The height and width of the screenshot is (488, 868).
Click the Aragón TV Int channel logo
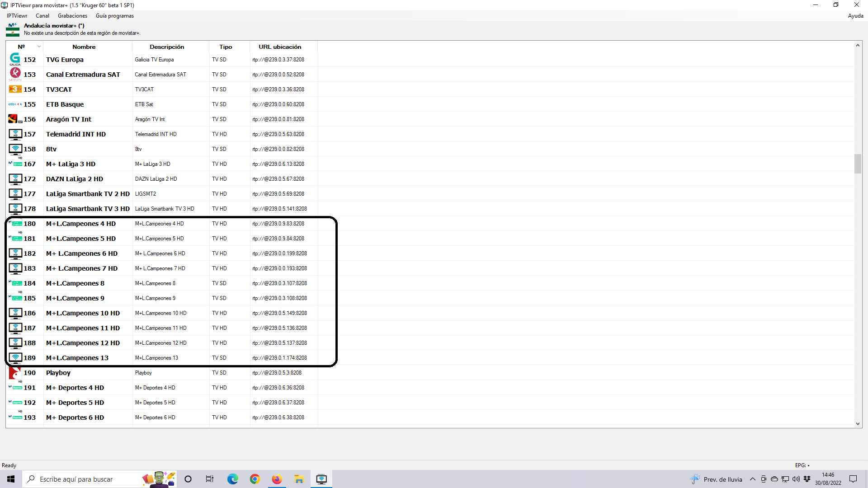(15, 119)
